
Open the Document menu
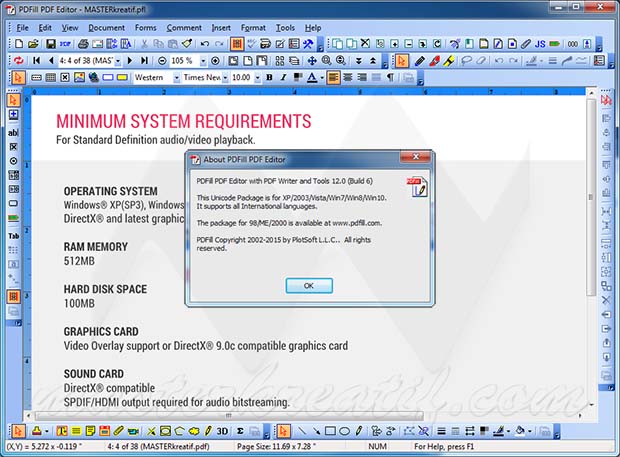pyautogui.click(x=106, y=28)
